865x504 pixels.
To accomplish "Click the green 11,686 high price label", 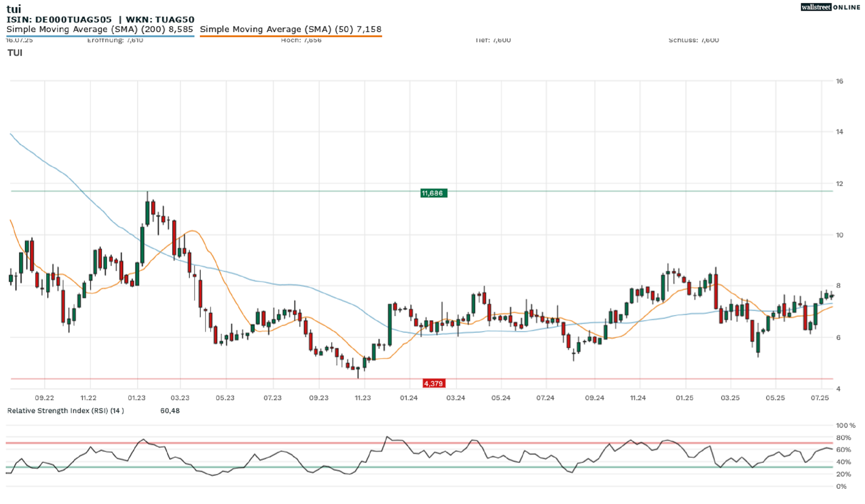I will click(x=434, y=193).
